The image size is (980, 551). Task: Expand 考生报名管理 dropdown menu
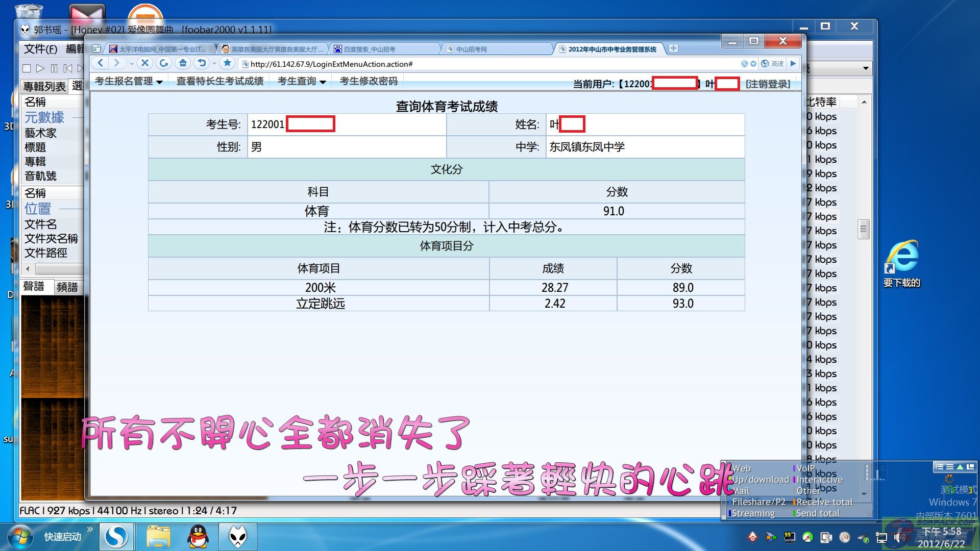[x=129, y=81]
